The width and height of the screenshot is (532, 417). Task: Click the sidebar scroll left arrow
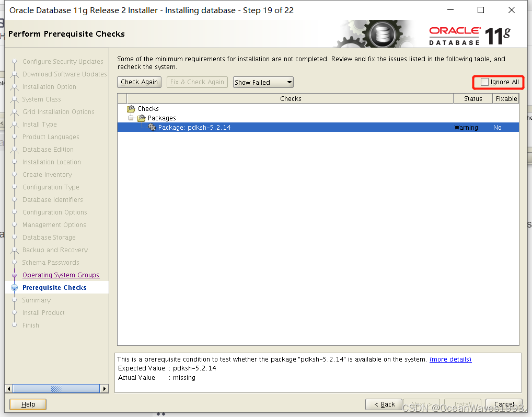[x=9, y=388]
